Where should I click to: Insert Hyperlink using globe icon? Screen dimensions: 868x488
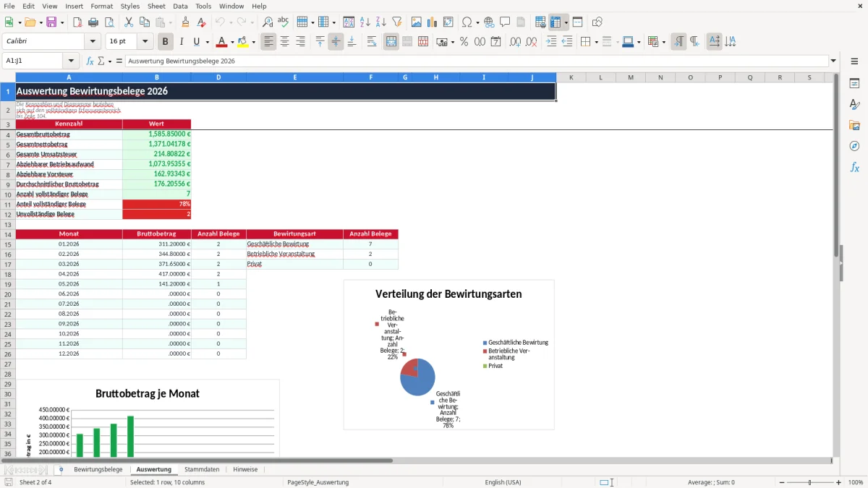coord(489,22)
